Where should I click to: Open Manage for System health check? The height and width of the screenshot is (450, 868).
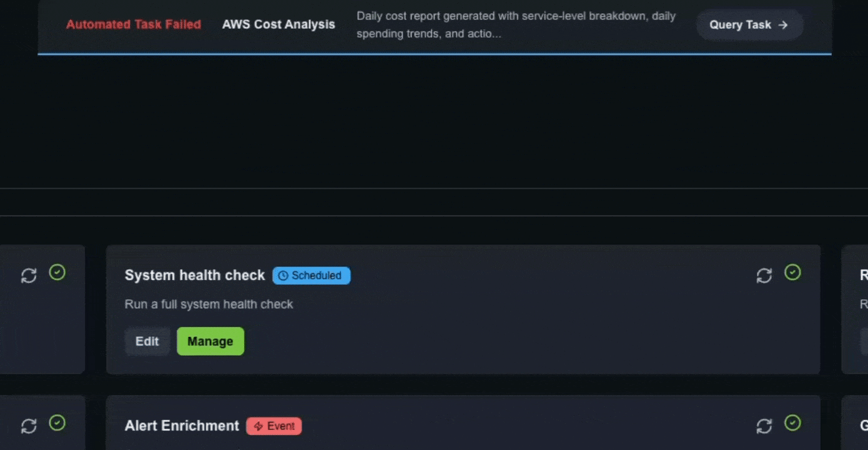(210, 341)
